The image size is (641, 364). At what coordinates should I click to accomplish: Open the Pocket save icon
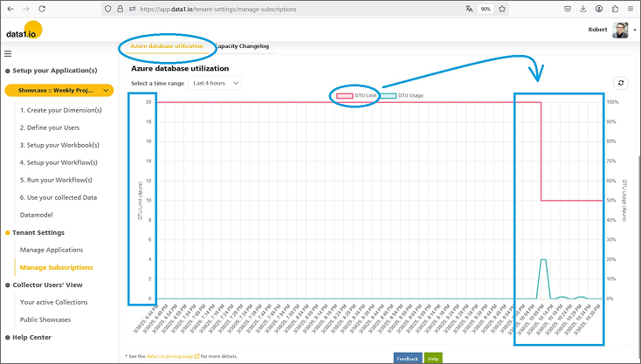click(x=568, y=9)
